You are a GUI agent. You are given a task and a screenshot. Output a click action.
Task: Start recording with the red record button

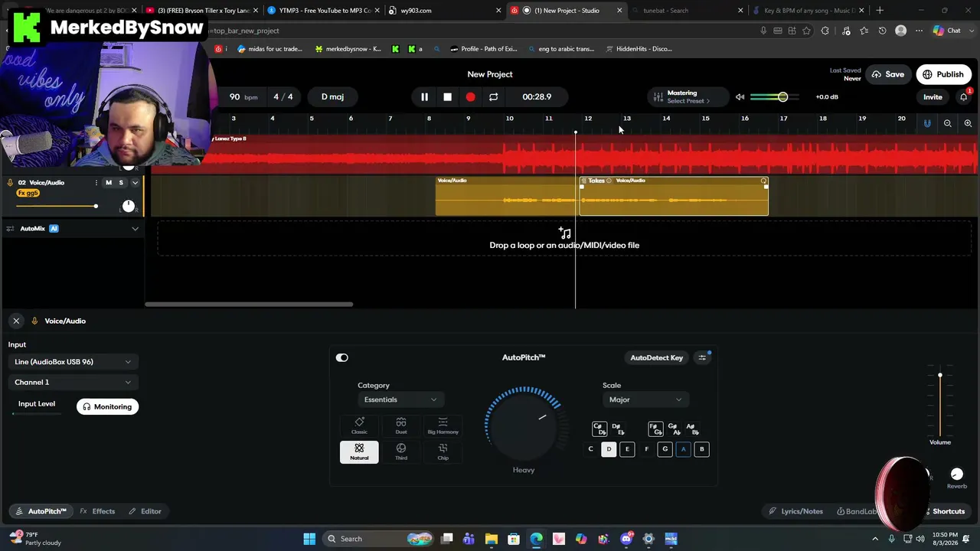point(470,97)
